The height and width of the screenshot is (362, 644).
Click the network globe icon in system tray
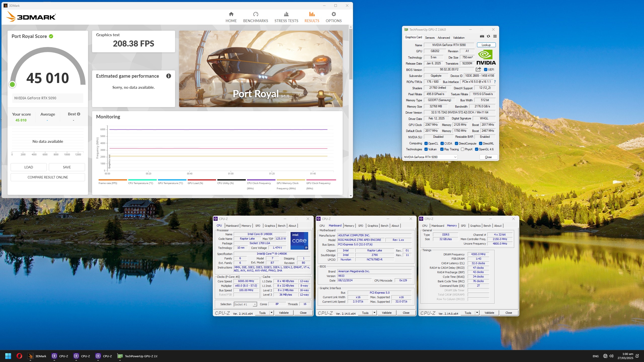(605, 356)
